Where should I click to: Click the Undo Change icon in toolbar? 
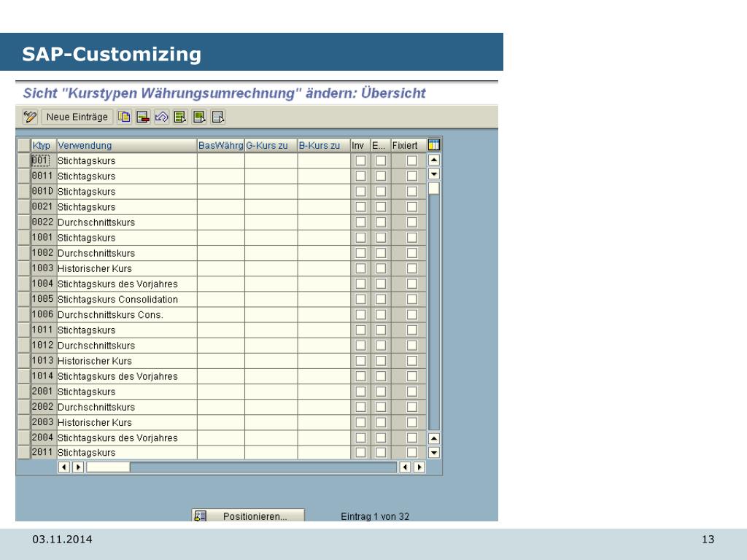click(x=161, y=117)
